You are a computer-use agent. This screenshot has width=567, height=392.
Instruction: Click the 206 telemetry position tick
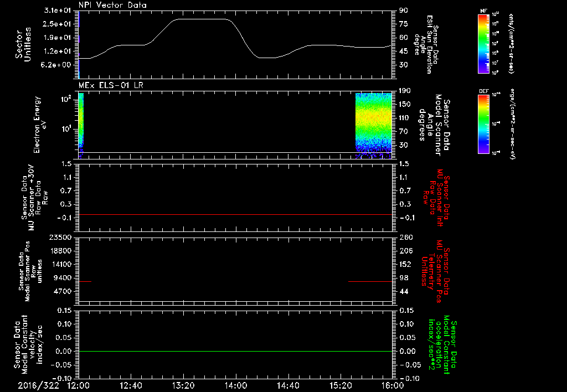pos(405,251)
